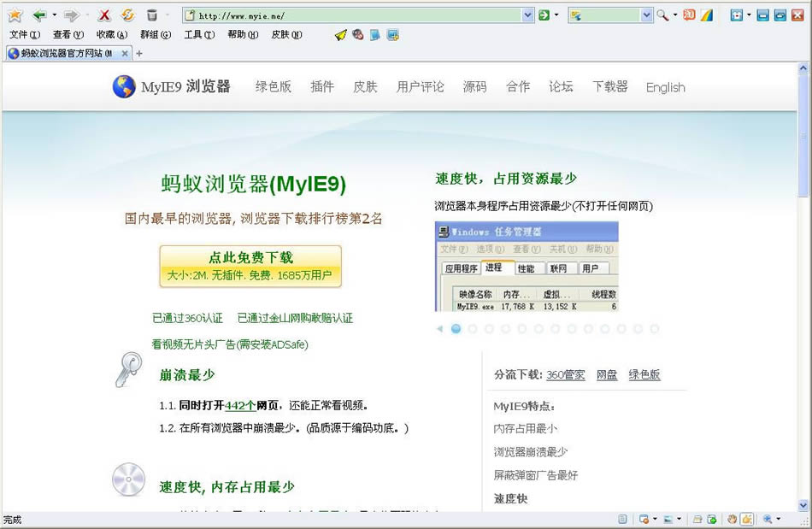Click the orange refresh page icon

(x=127, y=15)
